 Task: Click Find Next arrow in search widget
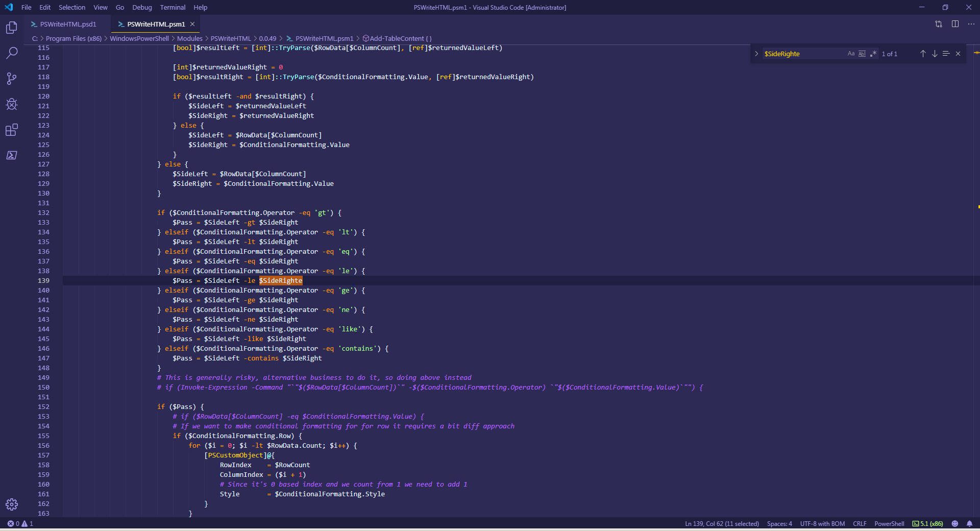pos(935,54)
